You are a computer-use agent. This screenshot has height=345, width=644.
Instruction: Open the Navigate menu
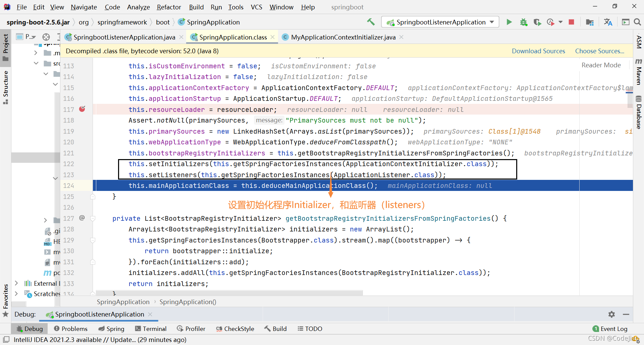coord(84,7)
